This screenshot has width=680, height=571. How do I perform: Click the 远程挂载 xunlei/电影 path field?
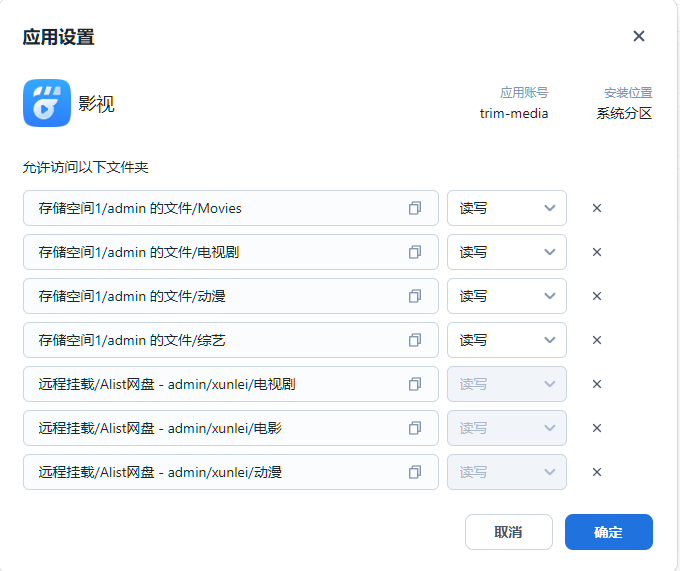pos(231,428)
